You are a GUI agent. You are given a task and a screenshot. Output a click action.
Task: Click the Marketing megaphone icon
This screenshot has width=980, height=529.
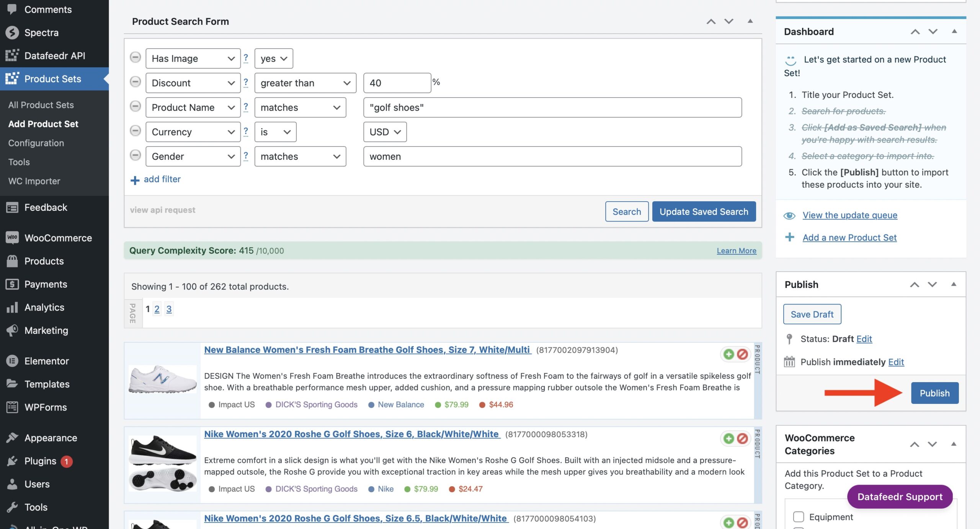tap(12, 330)
